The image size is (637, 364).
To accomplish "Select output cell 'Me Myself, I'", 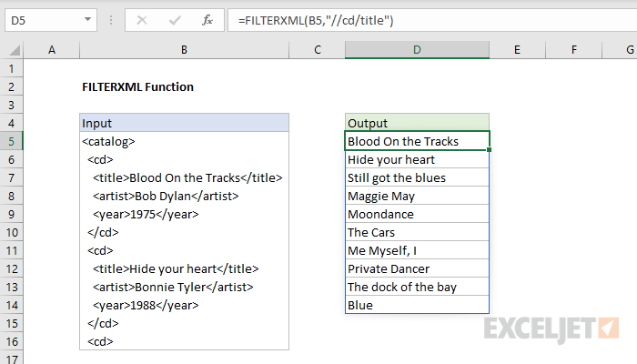I will pyautogui.click(x=417, y=250).
